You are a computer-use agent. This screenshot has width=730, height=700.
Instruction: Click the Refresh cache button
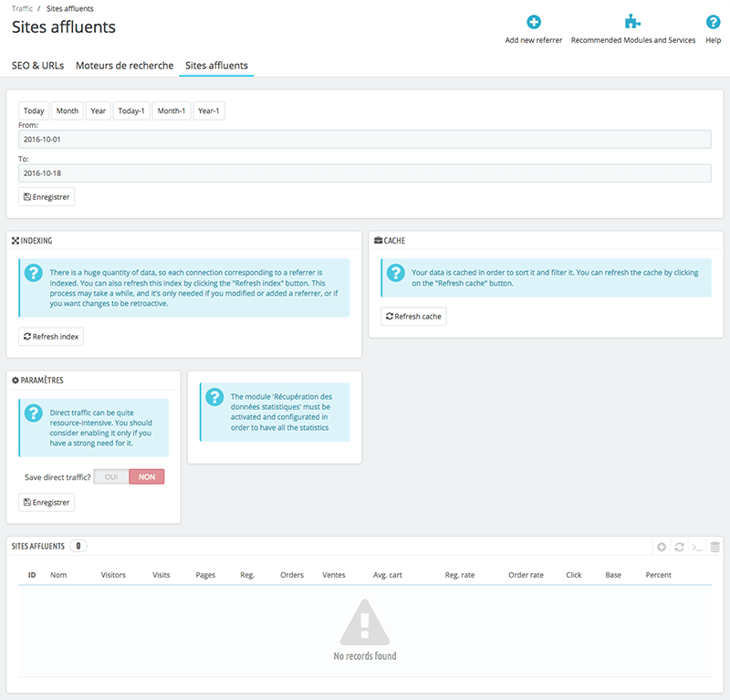point(413,317)
